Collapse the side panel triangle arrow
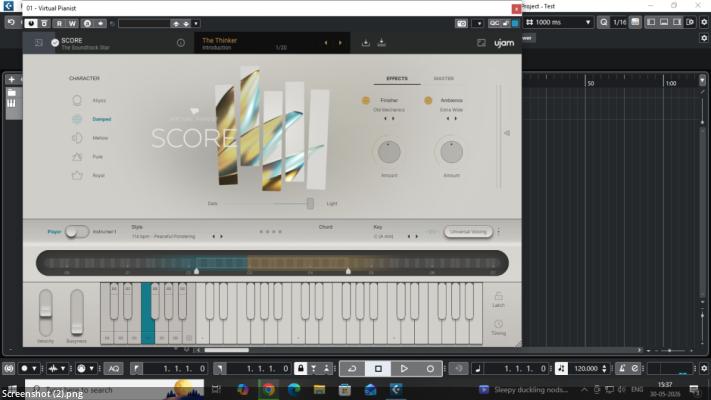The width and height of the screenshot is (711, 400). [507, 133]
